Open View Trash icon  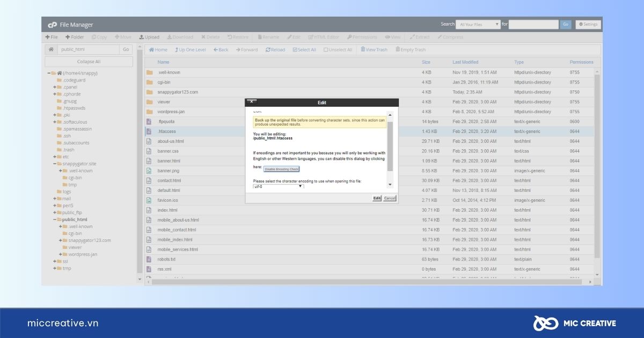coord(363,50)
